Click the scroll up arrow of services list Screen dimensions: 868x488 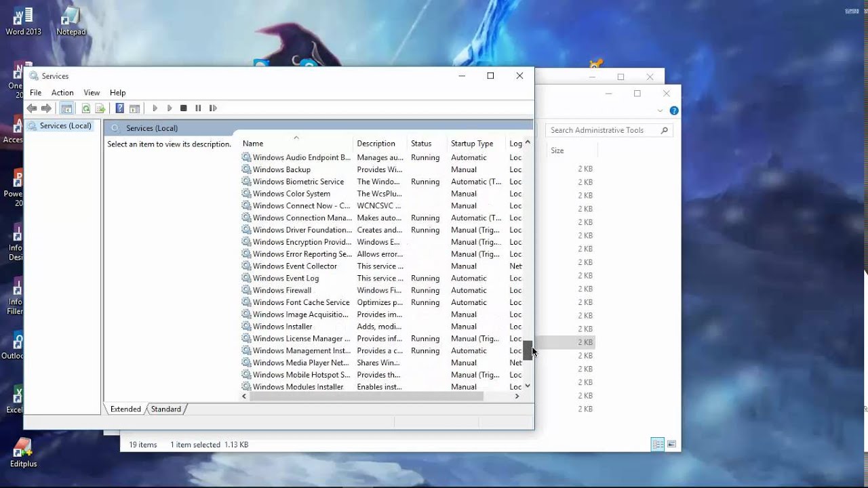point(528,143)
